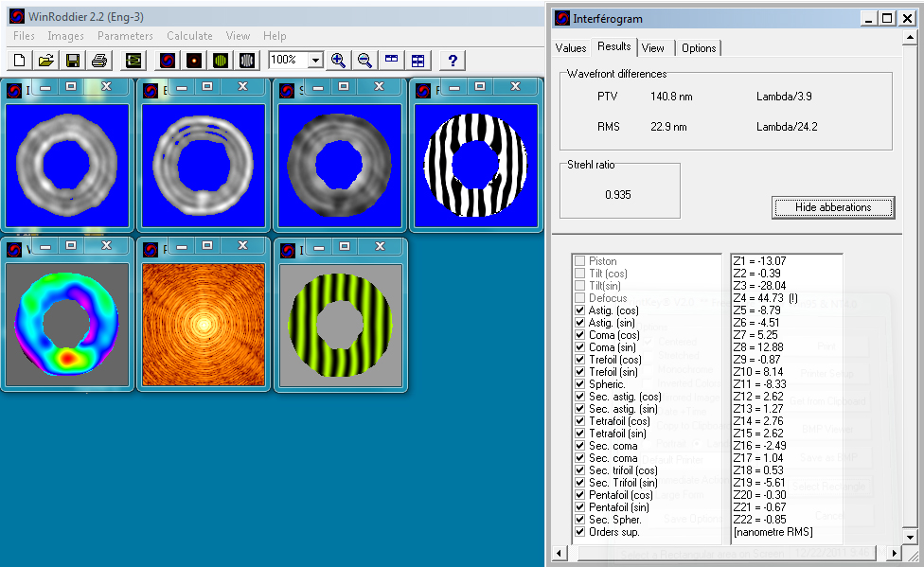Open the zoom percentage dropdown arrow

[x=316, y=61]
